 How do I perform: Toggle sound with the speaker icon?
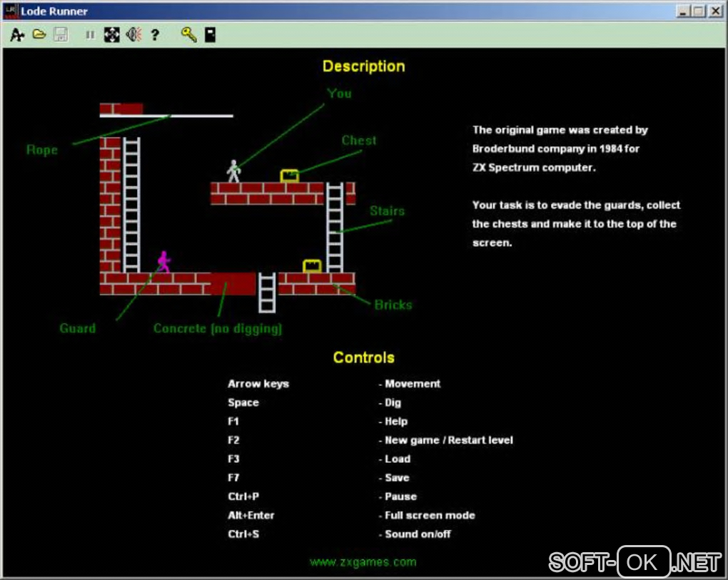(133, 34)
